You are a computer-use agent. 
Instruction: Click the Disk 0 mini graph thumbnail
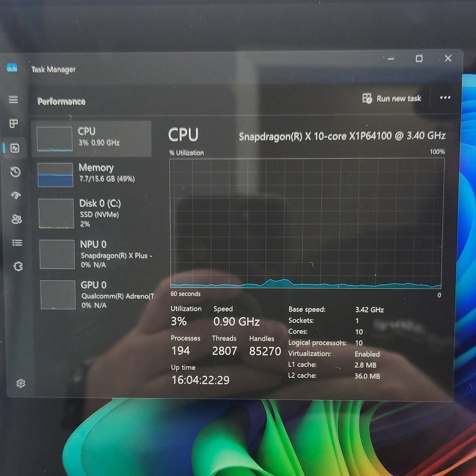click(x=56, y=214)
